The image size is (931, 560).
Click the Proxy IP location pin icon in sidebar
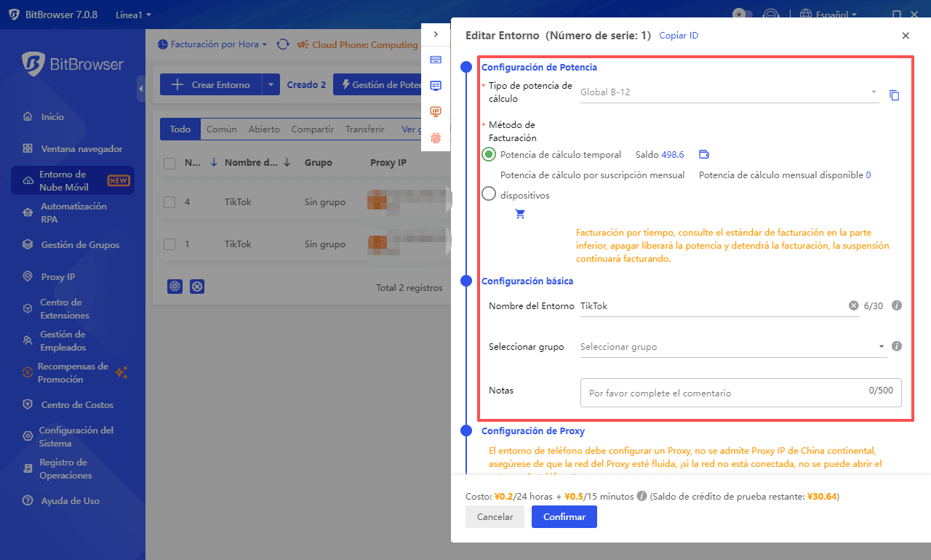[x=28, y=277]
